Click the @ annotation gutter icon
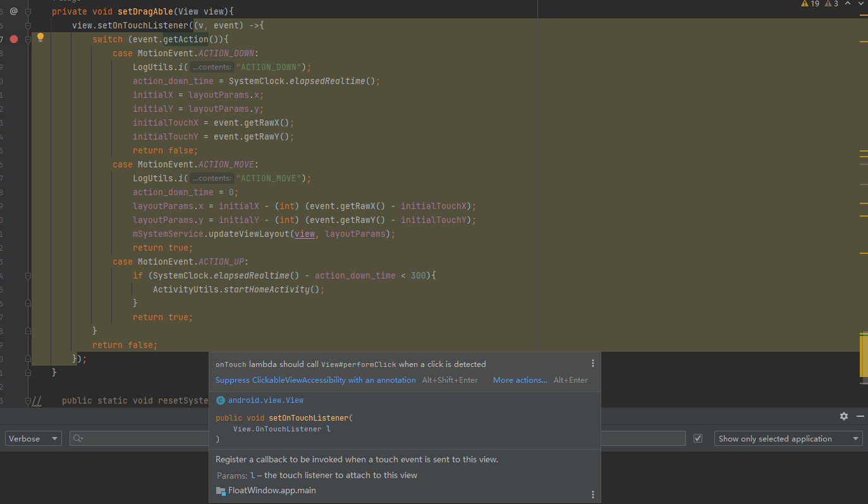The width and height of the screenshot is (868, 504). click(14, 11)
